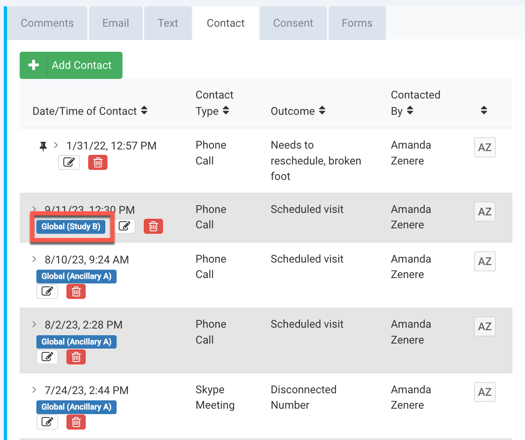Open the Comments tab

click(x=47, y=23)
